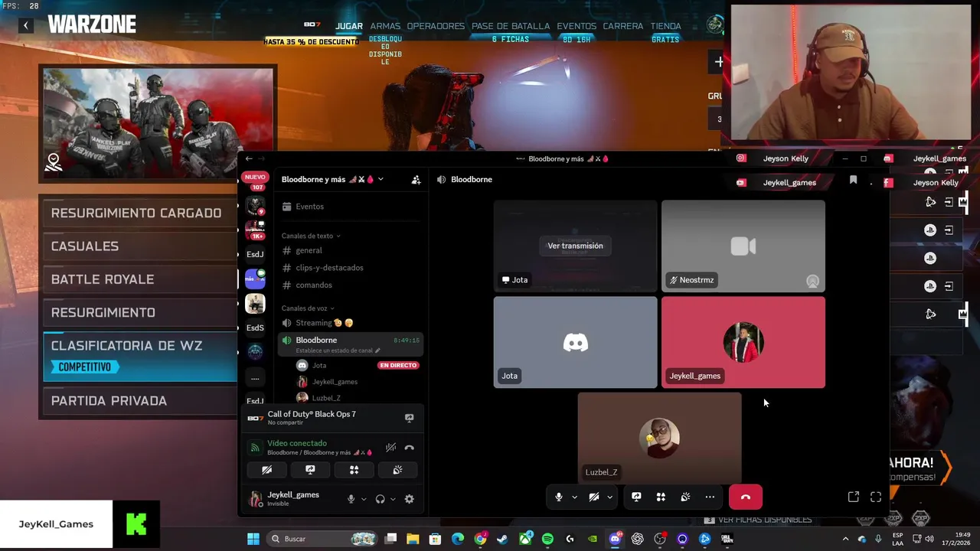
Task: Click the featured operators promo image
Action: pos(158,122)
